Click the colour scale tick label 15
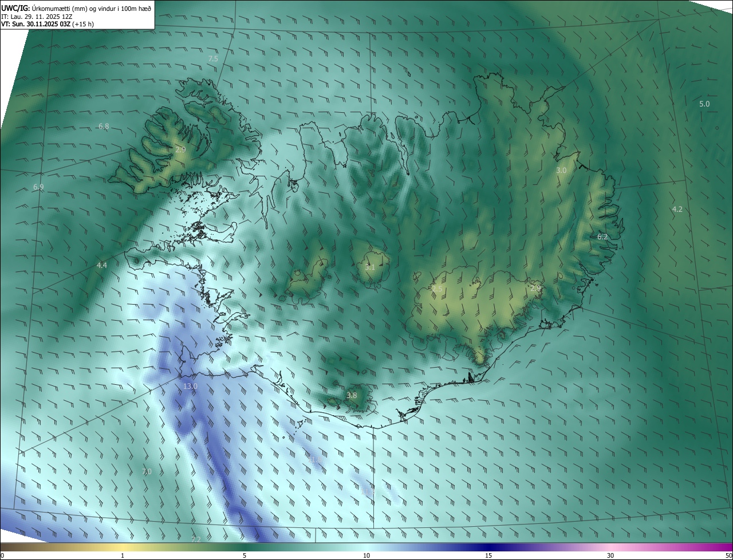 (x=488, y=555)
